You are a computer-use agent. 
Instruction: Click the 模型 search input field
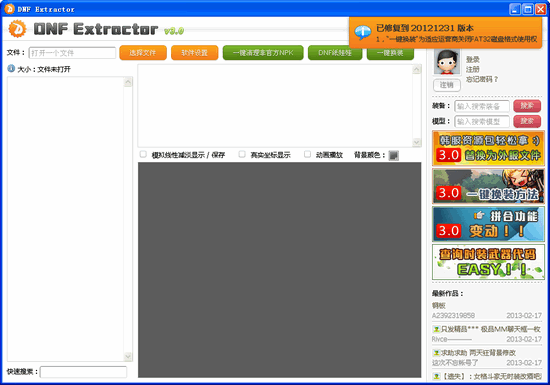click(482, 122)
